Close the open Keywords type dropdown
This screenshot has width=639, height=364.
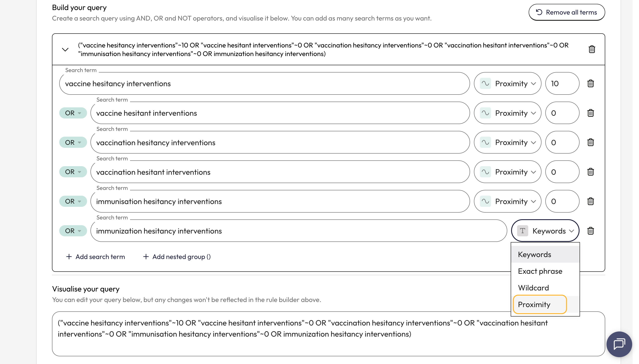click(x=545, y=231)
